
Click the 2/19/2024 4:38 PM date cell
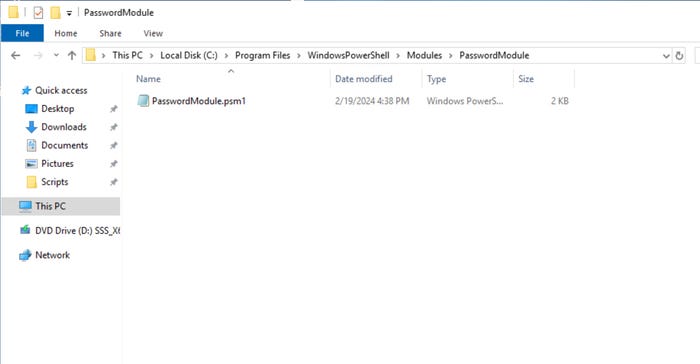tap(372, 101)
